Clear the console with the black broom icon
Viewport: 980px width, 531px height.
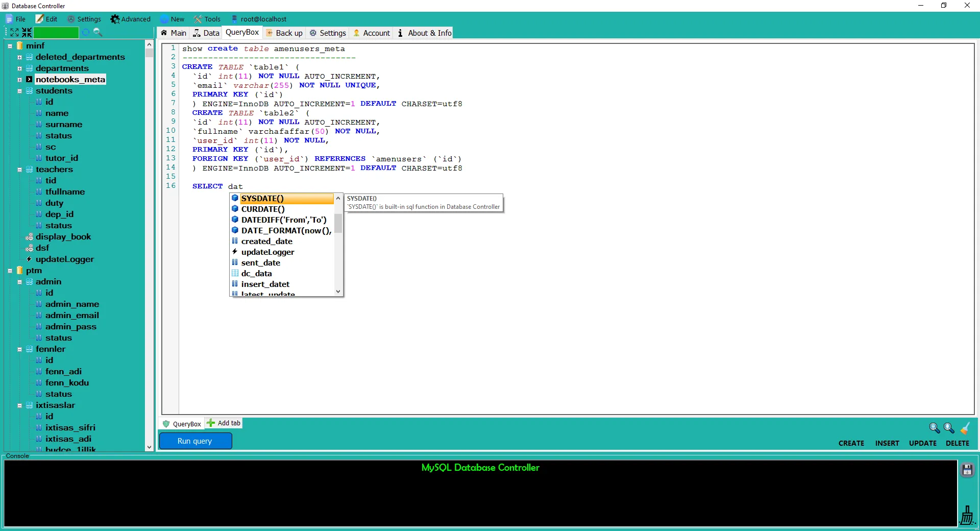pos(967,515)
